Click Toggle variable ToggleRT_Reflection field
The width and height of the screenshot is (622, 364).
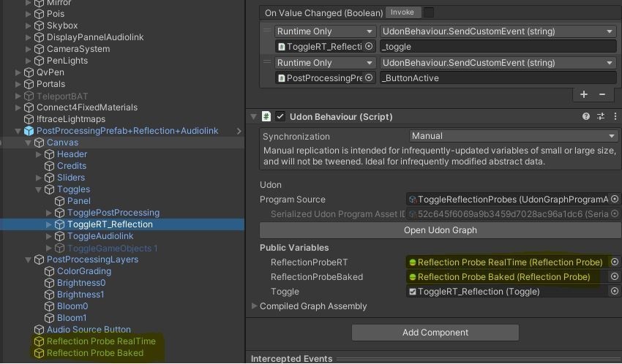click(x=507, y=292)
